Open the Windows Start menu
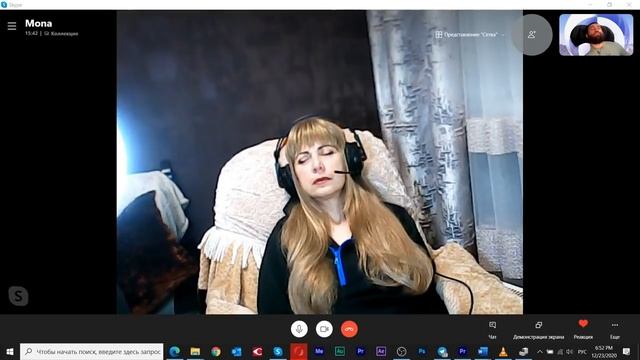The image size is (640, 360). click(x=10, y=351)
